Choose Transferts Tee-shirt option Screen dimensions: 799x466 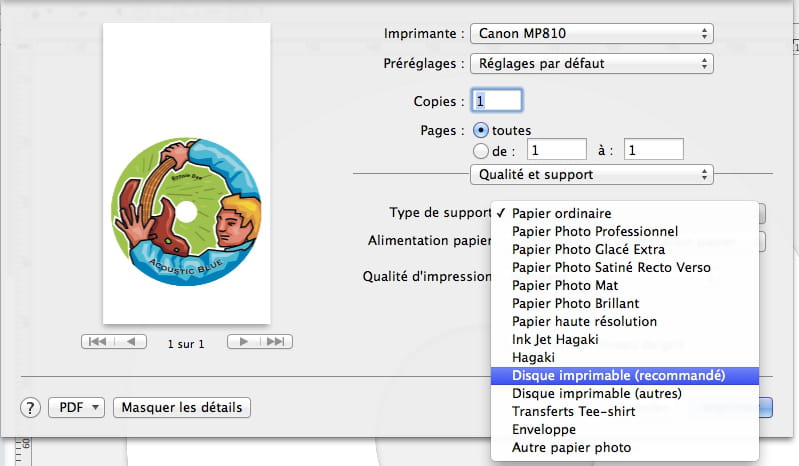pyautogui.click(x=625, y=412)
